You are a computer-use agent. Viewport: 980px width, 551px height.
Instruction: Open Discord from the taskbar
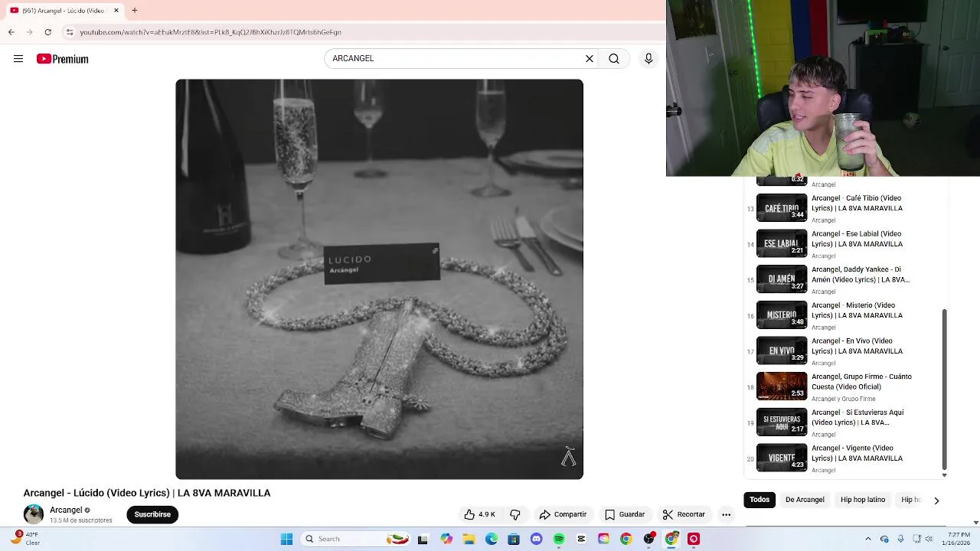pos(536,539)
